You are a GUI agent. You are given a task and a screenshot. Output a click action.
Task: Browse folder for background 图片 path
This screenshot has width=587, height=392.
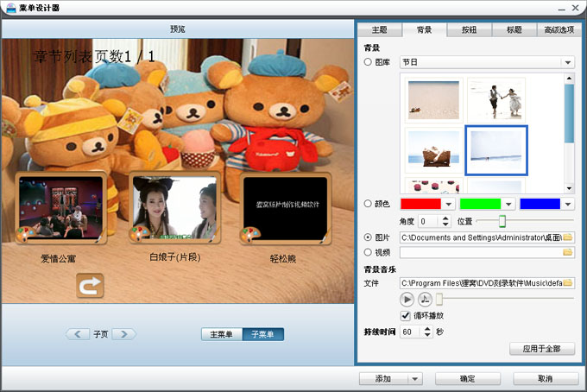click(x=567, y=237)
